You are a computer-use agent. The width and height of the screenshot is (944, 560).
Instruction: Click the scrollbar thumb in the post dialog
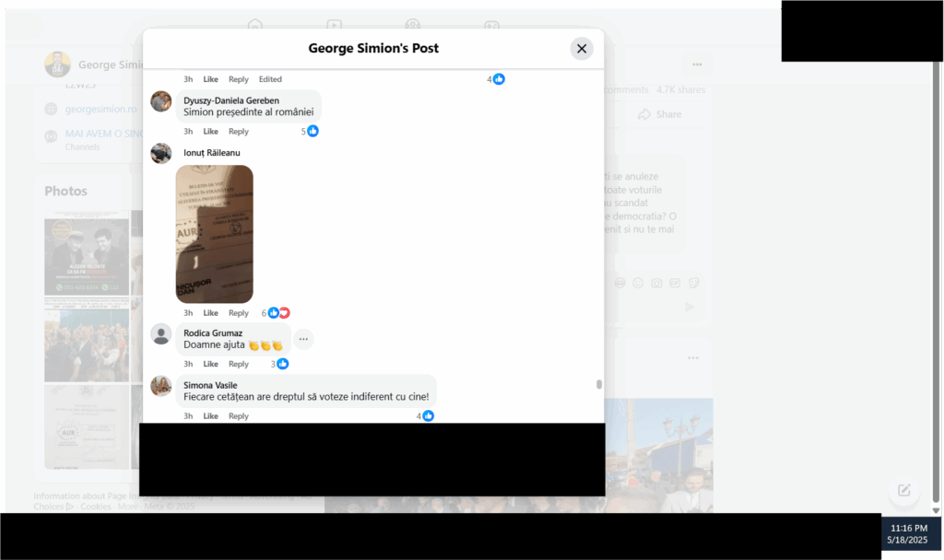(599, 384)
